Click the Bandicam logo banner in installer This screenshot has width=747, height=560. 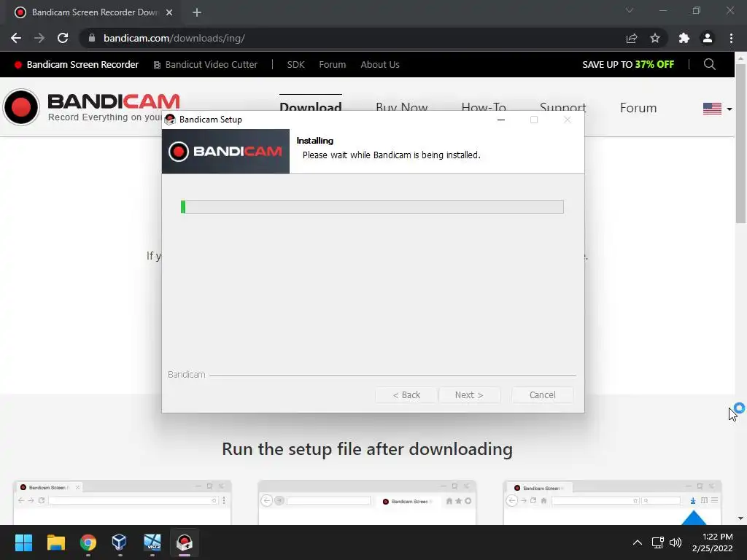click(225, 152)
